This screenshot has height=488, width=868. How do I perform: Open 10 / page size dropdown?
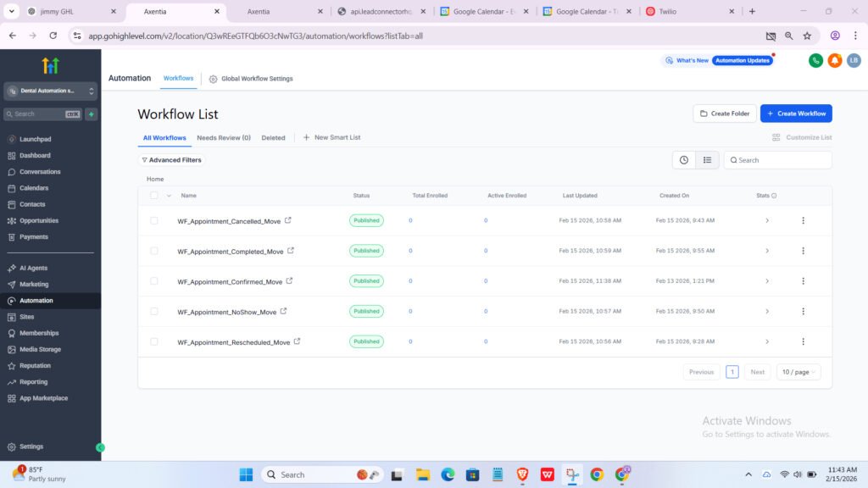(x=798, y=372)
